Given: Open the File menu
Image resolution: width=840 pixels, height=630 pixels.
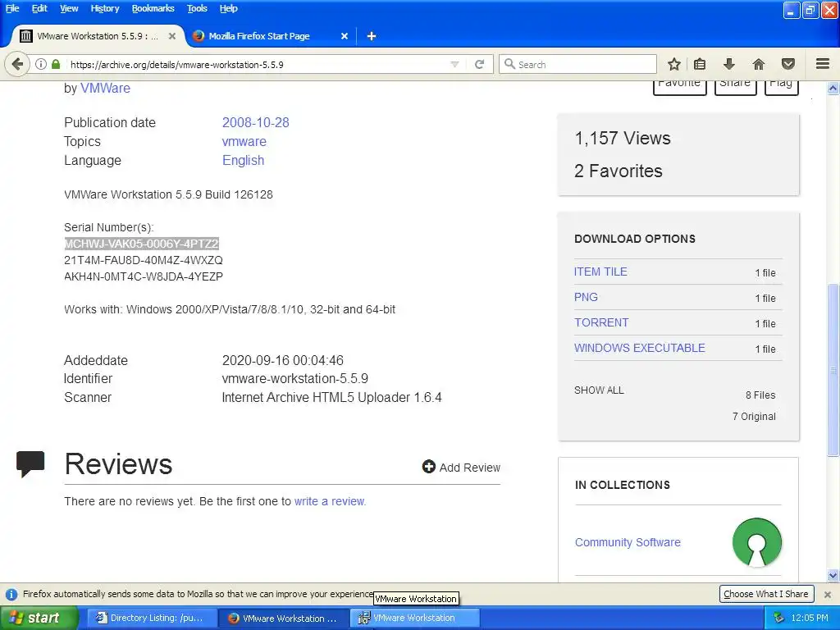Looking at the screenshot, I should click(12, 8).
